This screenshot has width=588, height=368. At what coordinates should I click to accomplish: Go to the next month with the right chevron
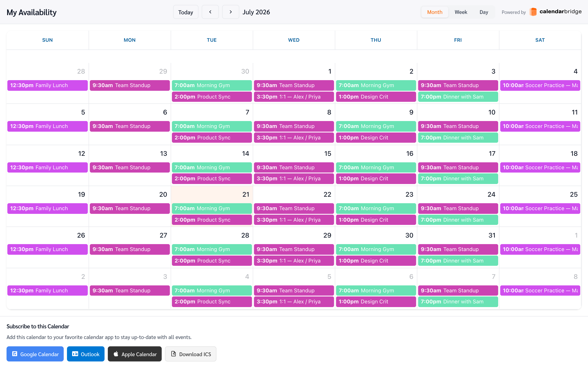click(231, 12)
